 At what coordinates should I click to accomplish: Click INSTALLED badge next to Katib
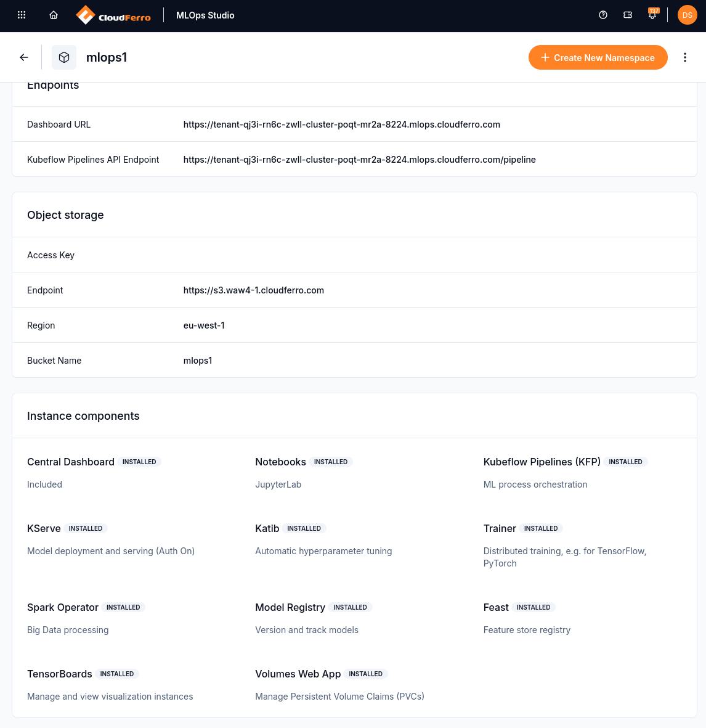click(304, 528)
